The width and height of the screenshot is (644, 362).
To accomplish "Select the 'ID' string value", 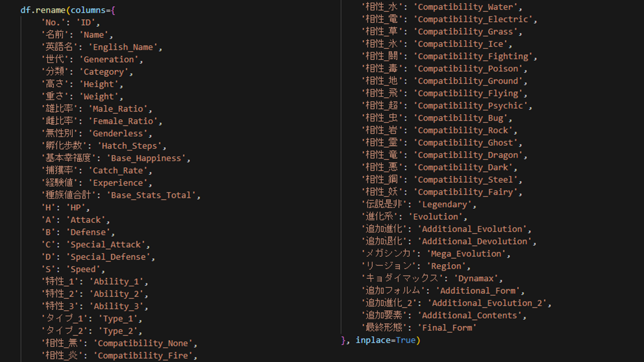I will [x=86, y=23].
